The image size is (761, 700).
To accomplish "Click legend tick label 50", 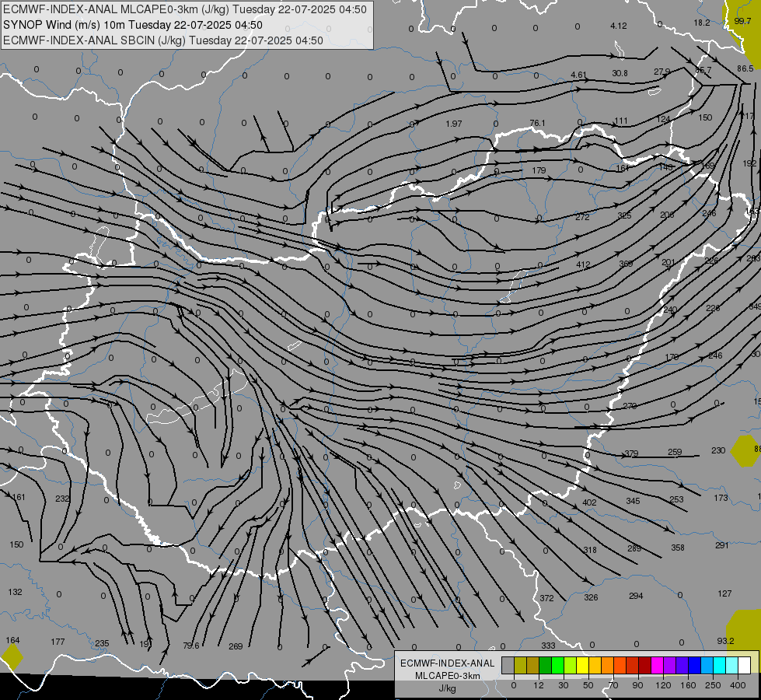I will 588,685.
